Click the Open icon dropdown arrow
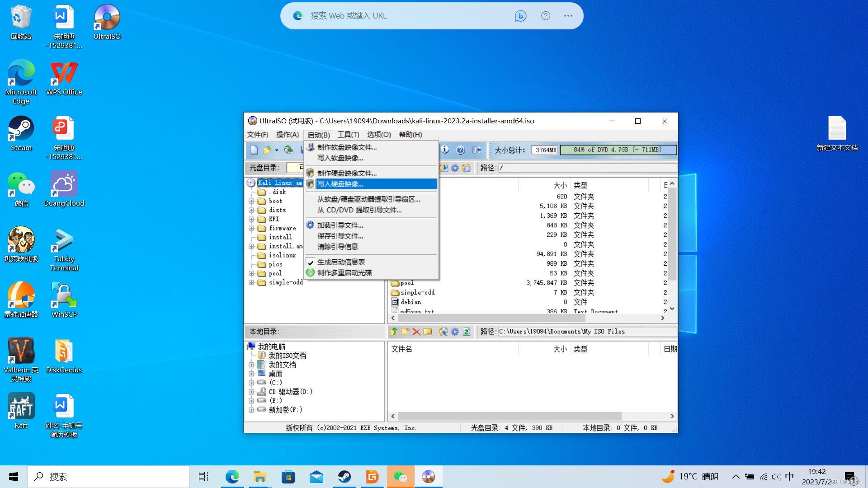868x488 pixels. 277,150
